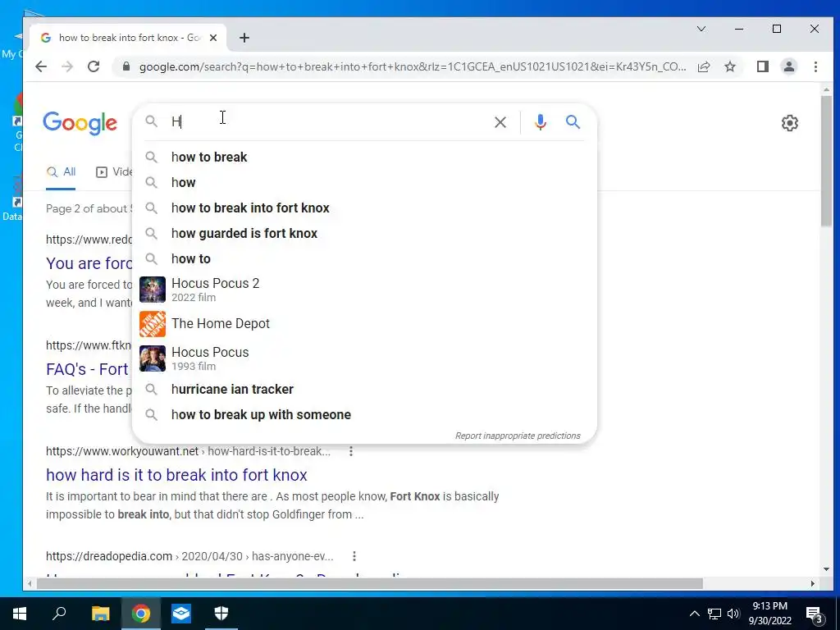Click the horizontal scrollbar thumb
Viewport: 840px width, 630px height.
coord(370,583)
